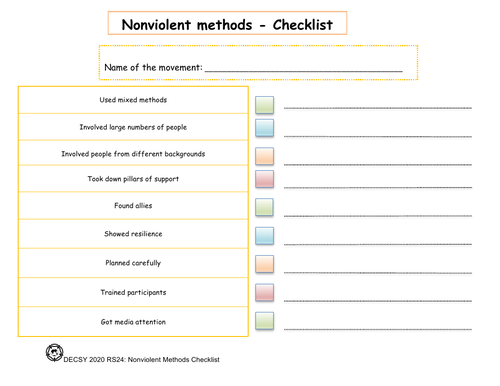Viewport: 500px width, 386px height.
Task: Click the Took down pillars of support row
Action: point(133,179)
